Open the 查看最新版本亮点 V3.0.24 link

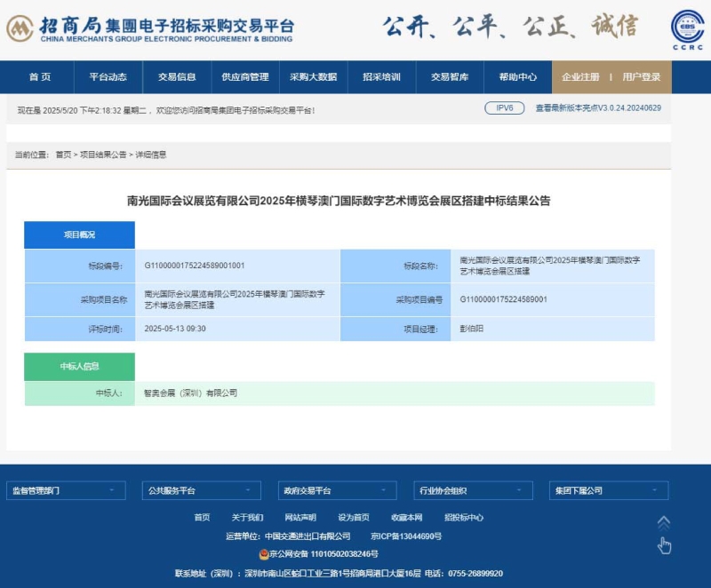tap(598, 107)
